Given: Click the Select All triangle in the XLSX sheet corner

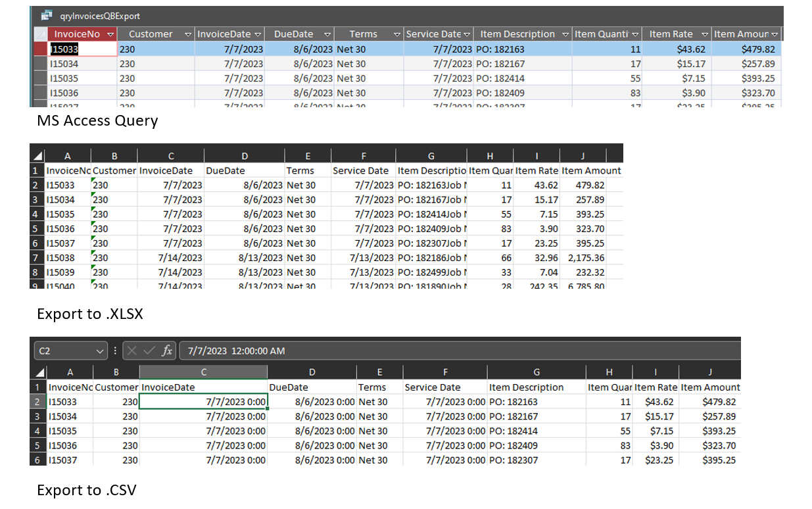Looking at the screenshot, I should pos(37,155).
